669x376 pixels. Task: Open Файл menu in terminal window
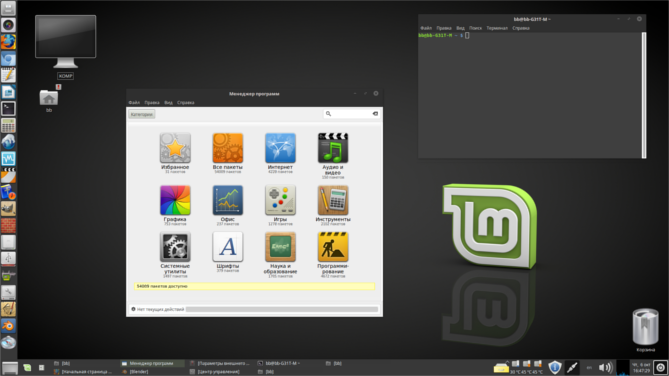pos(426,28)
